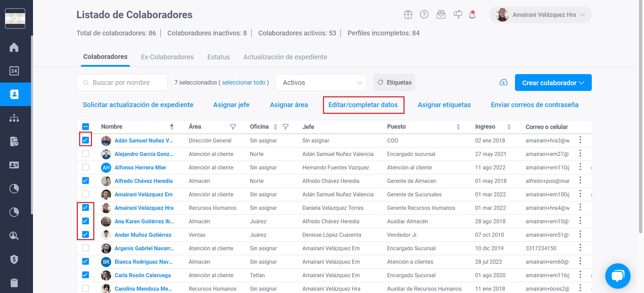Filter the Área column

(x=233, y=127)
